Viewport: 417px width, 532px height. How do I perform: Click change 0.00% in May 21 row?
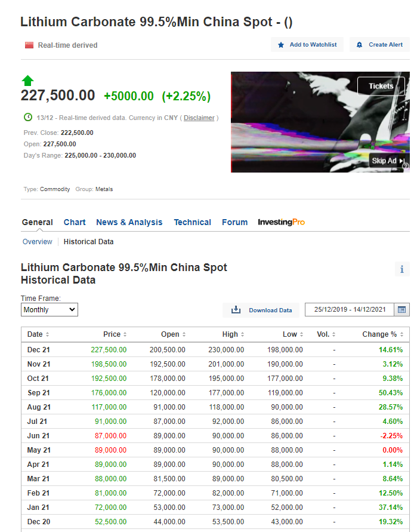pyautogui.click(x=393, y=450)
